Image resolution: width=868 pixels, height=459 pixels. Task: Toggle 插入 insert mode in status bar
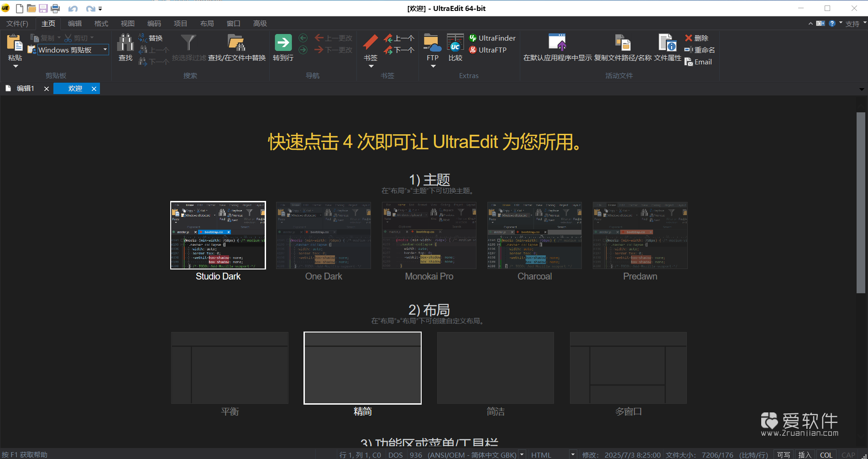pos(805,455)
